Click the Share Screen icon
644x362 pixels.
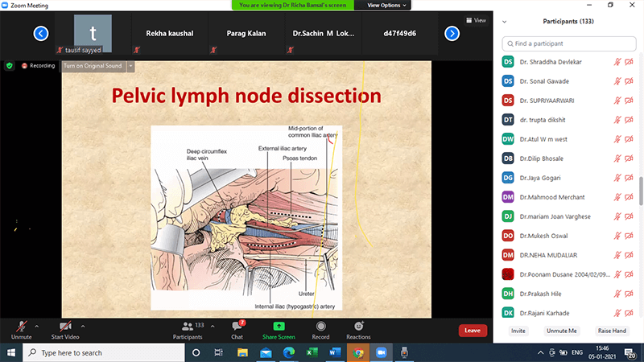(279, 327)
